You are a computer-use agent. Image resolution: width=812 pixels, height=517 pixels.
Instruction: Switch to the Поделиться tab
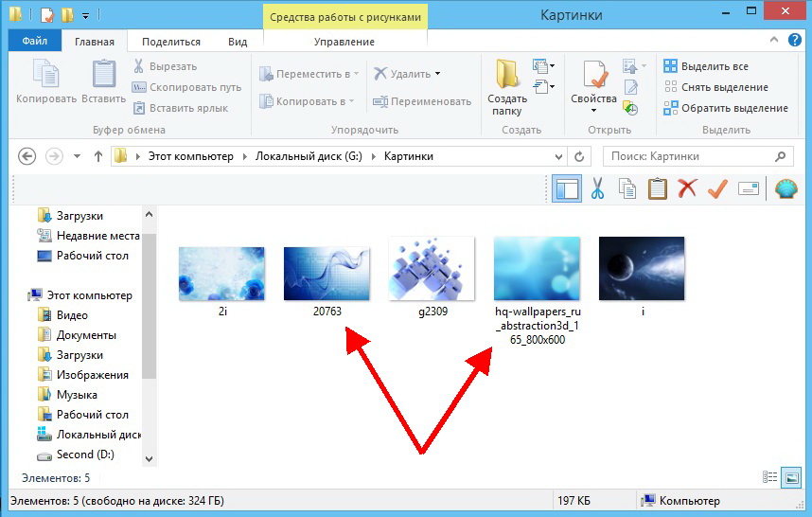point(171,42)
